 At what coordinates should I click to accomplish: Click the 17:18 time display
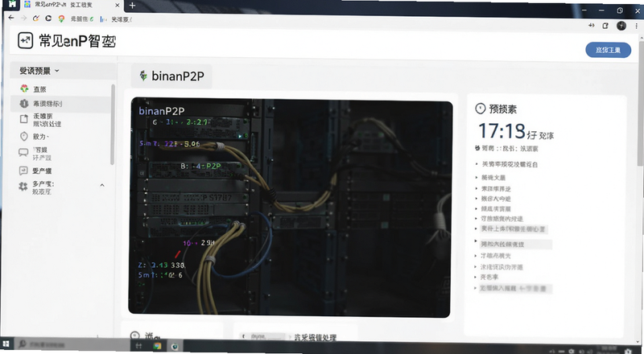click(502, 131)
